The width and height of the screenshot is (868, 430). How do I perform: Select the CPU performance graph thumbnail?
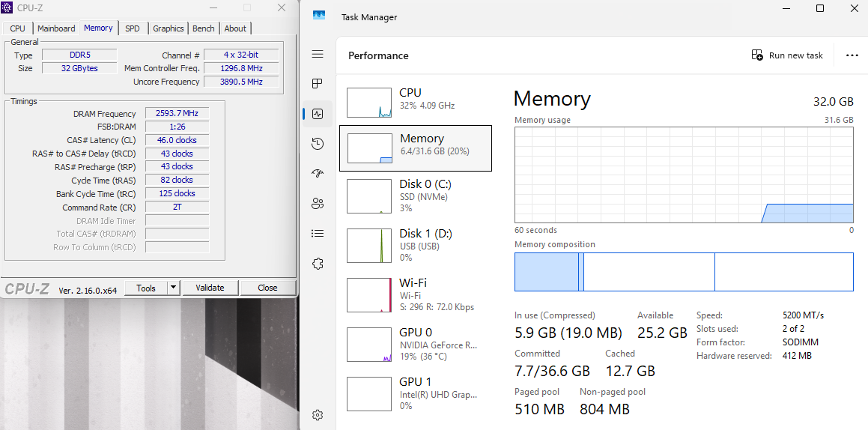pyautogui.click(x=369, y=103)
